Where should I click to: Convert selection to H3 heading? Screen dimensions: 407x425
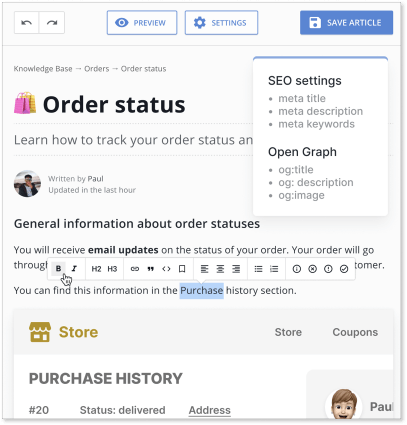[112, 269]
